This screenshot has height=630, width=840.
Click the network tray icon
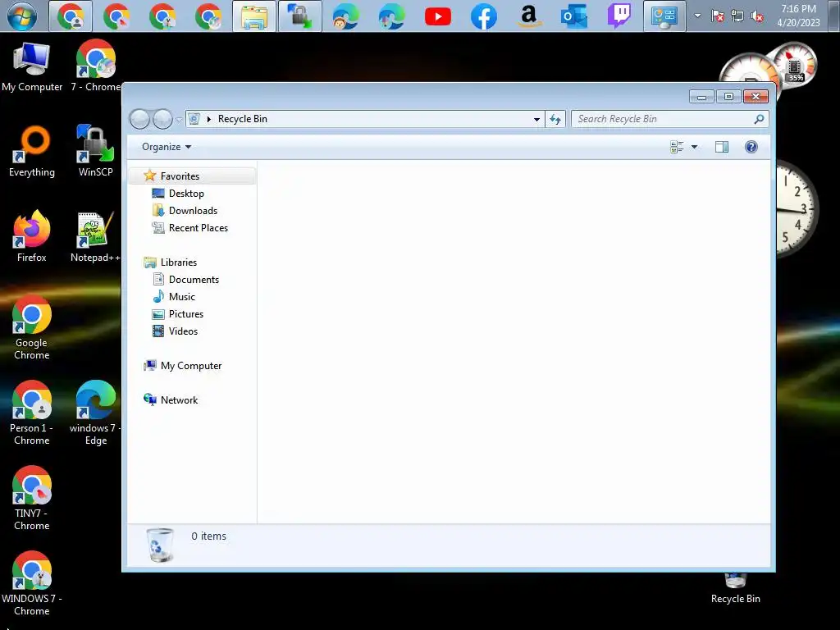click(737, 16)
